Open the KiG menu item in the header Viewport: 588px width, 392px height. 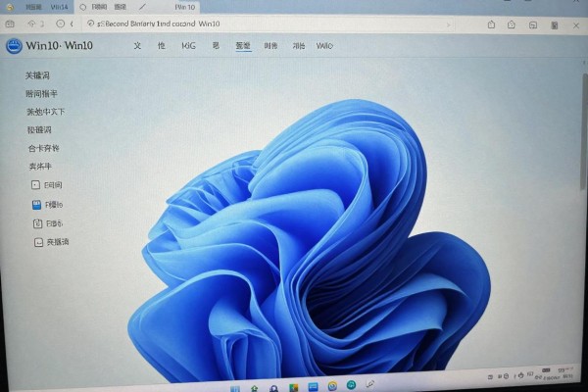click(x=188, y=46)
